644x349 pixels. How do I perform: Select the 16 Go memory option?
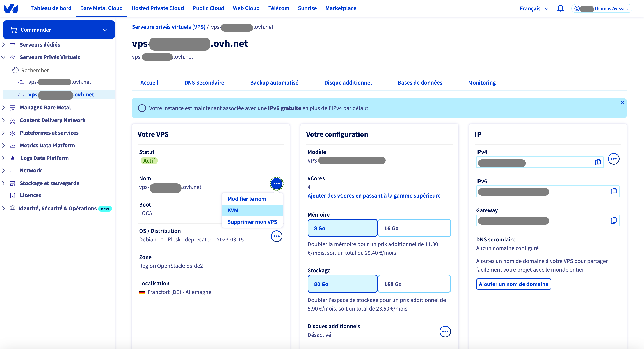(x=414, y=228)
